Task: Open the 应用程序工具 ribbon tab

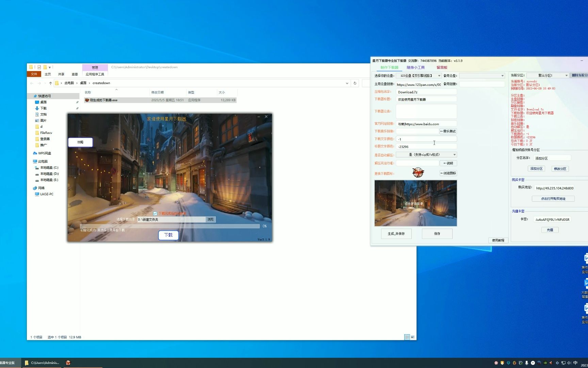Action: point(95,74)
